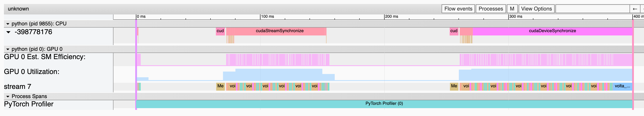Click the M metadata button
This screenshot has width=644, height=116.
tap(512, 9)
